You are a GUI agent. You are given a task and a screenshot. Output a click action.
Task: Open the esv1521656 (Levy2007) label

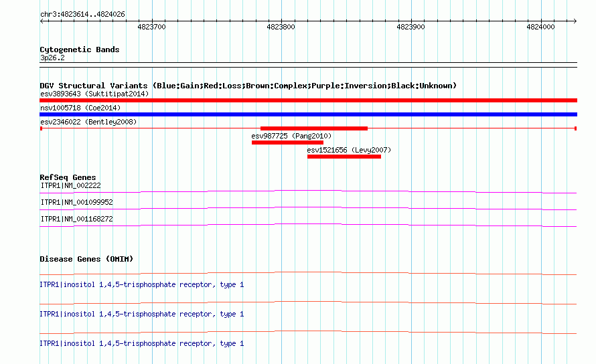[x=349, y=150]
